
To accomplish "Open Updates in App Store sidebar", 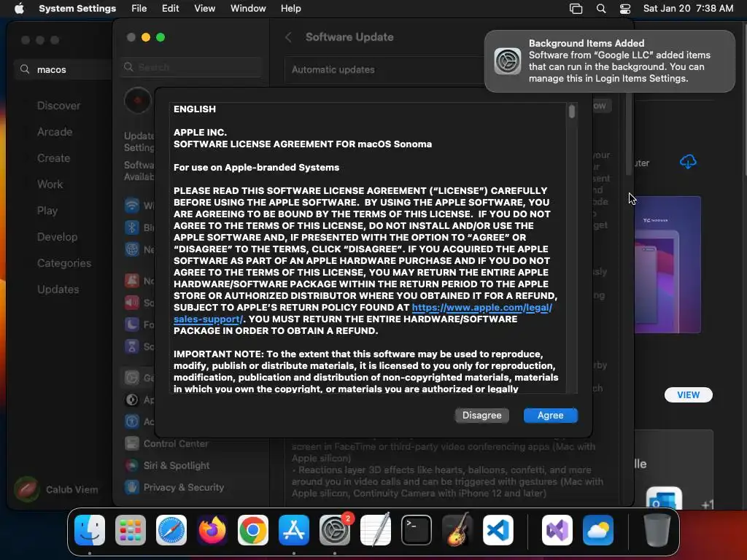I will (58, 289).
